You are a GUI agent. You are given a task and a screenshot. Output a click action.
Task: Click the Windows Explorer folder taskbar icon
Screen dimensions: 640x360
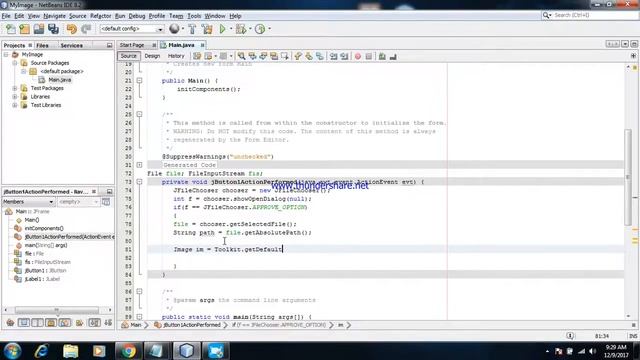pyautogui.click(x=71, y=351)
